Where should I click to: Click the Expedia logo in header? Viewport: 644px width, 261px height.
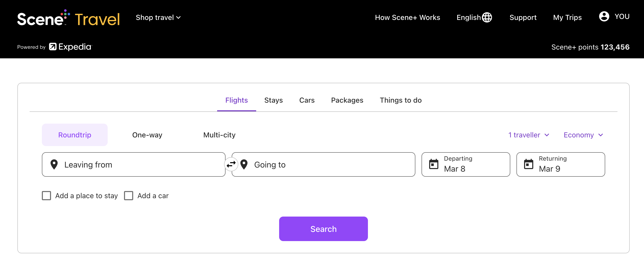(x=71, y=47)
